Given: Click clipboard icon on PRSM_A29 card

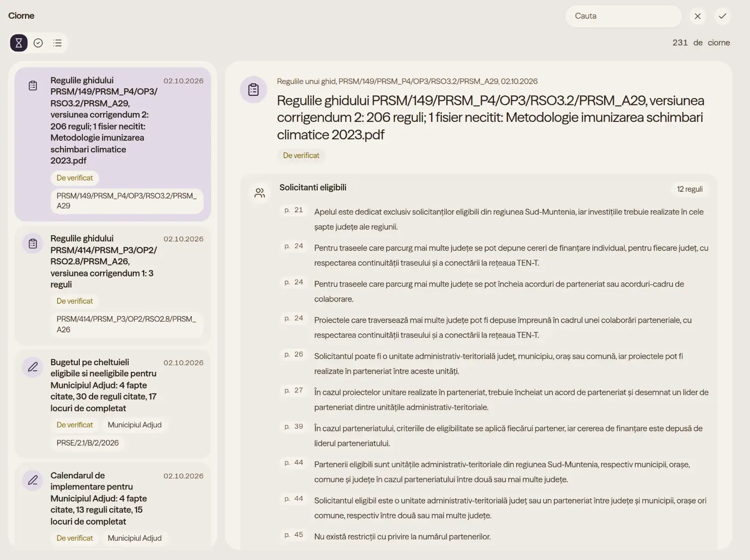Looking at the screenshot, I should pos(33,86).
